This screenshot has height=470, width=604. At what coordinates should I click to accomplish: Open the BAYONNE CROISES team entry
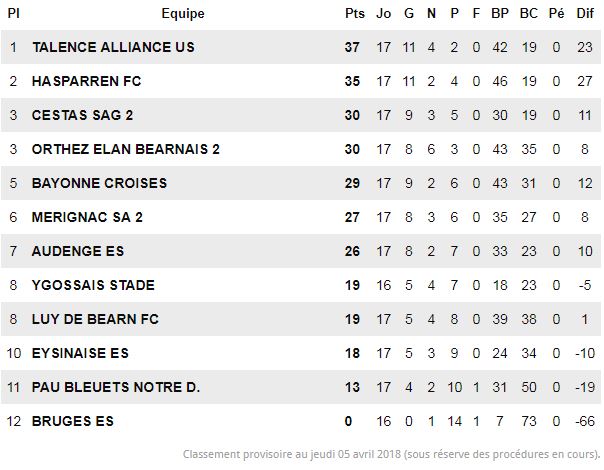99,183
